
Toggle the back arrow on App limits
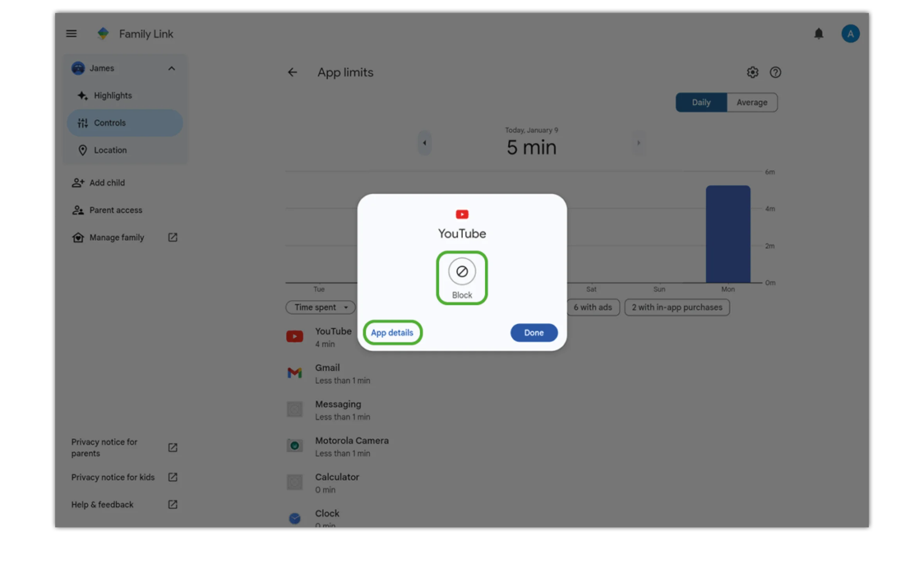click(x=293, y=72)
